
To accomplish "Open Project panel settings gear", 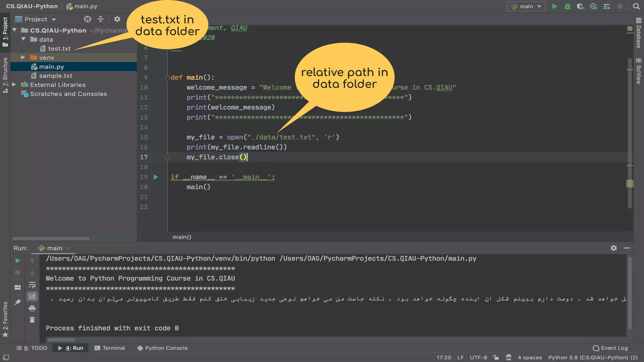I will pos(117,19).
